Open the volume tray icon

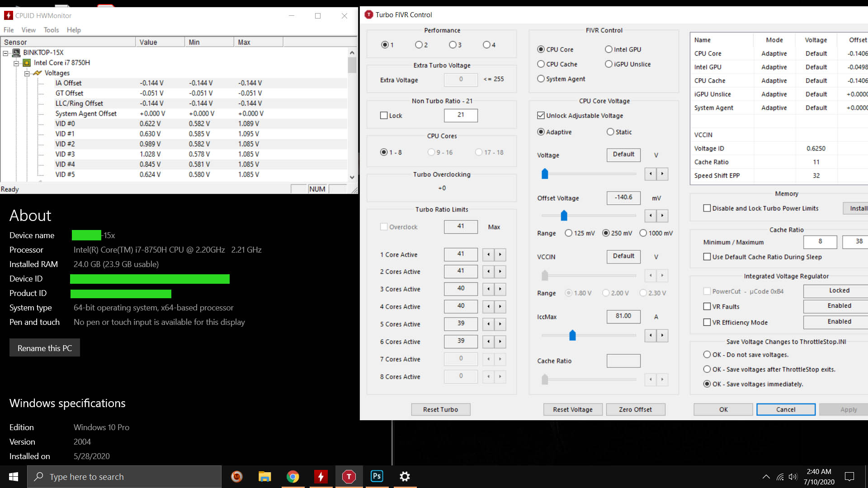click(x=793, y=477)
